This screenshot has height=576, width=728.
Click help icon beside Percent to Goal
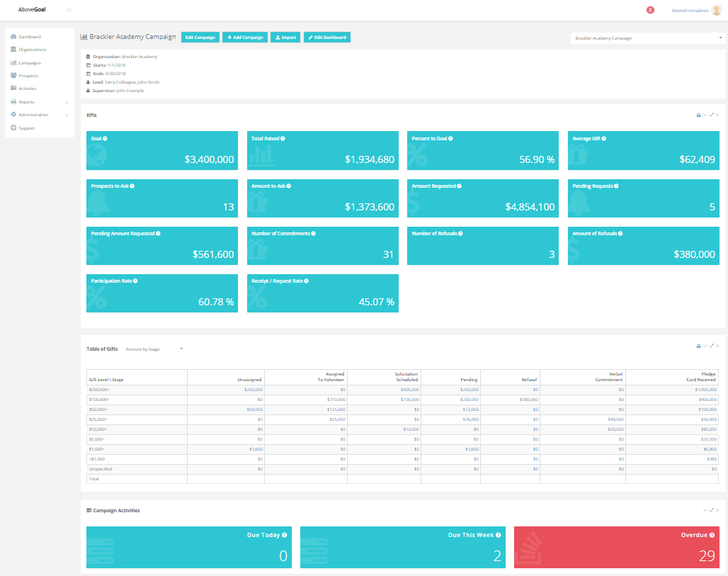450,138
